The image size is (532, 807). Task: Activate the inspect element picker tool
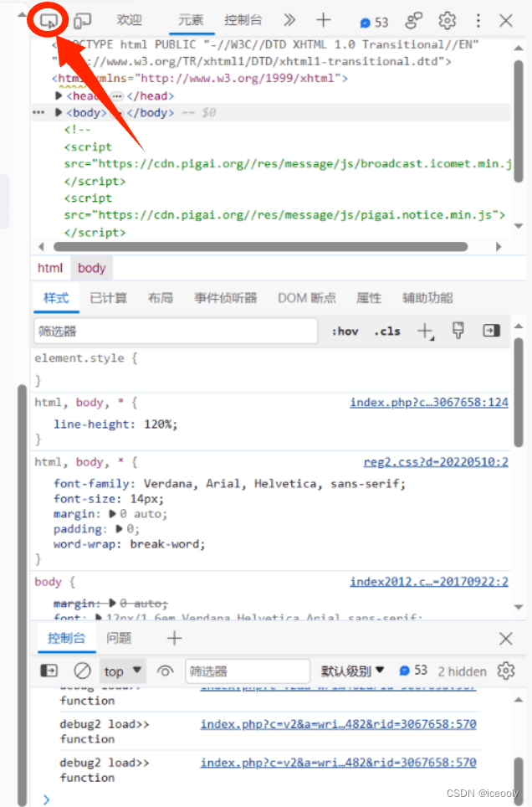click(x=49, y=21)
